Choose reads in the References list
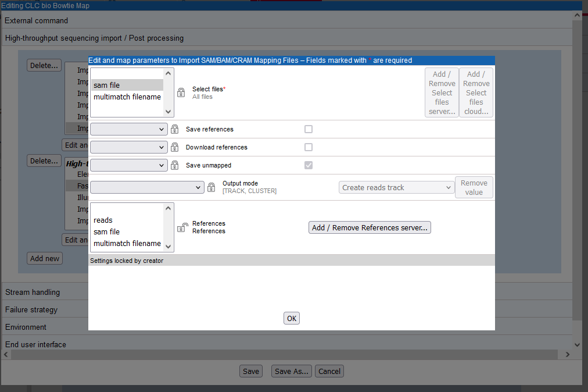Viewport: 588px width, 392px height. point(103,220)
